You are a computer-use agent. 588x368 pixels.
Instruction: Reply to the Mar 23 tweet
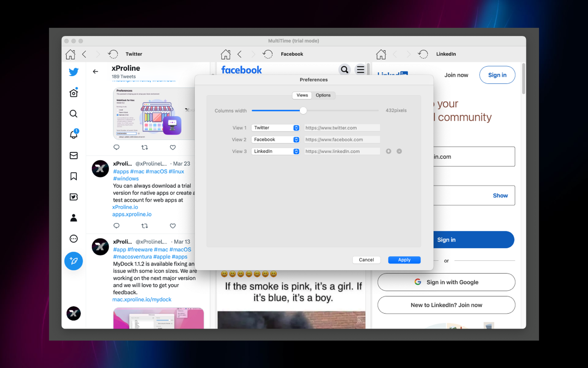(117, 226)
